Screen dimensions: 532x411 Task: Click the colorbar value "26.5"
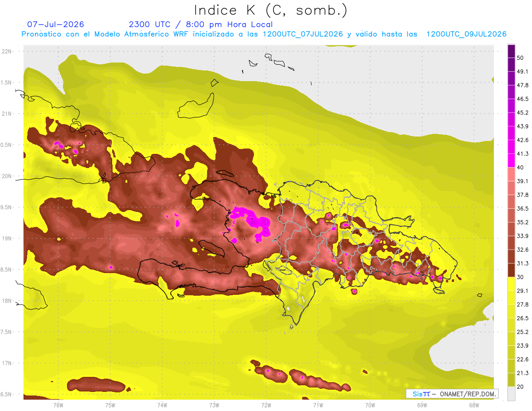click(523, 318)
